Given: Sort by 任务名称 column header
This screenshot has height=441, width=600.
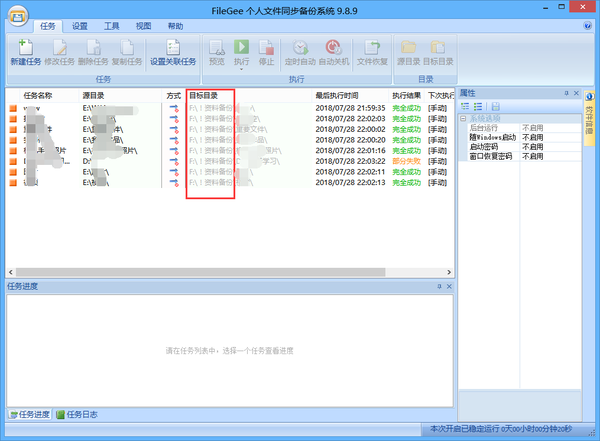Looking at the screenshot, I should click(49, 95).
